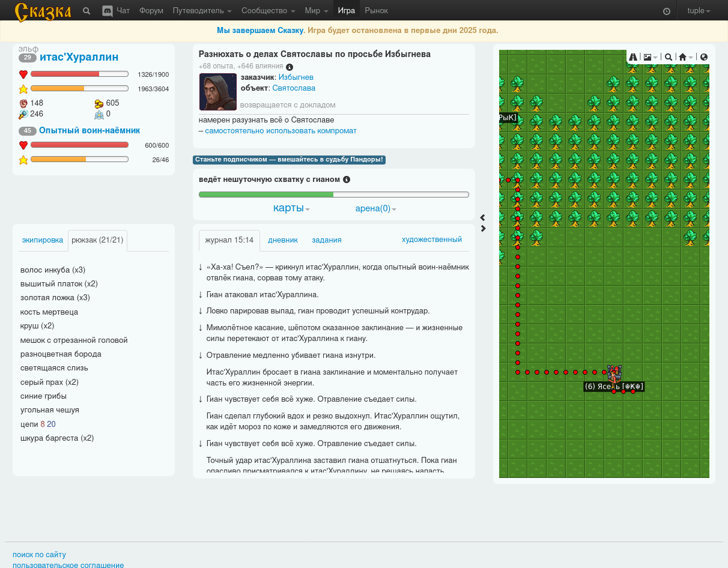The height and width of the screenshot is (568, 728).
Task: Open the Путеводитель menu
Action: tap(202, 11)
